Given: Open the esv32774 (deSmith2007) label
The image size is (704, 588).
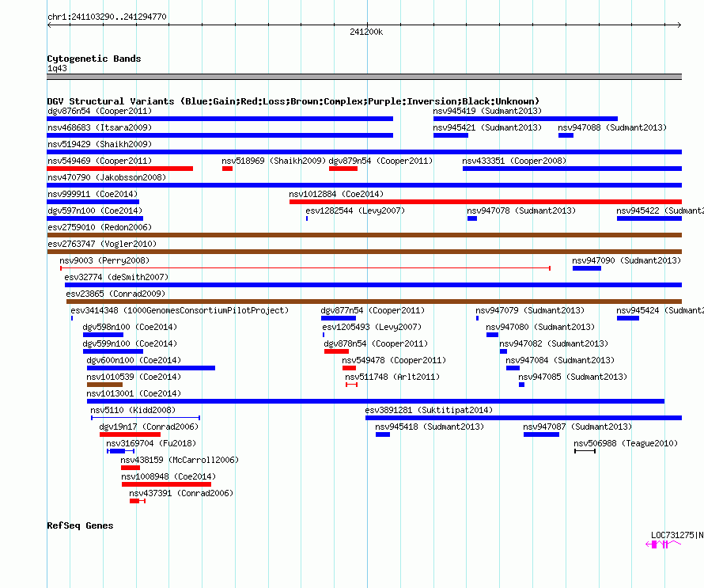Looking at the screenshot, I should pos(116,277).
